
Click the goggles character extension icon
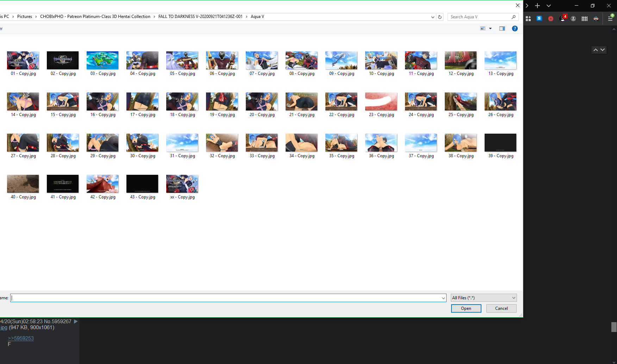(596, 19)
